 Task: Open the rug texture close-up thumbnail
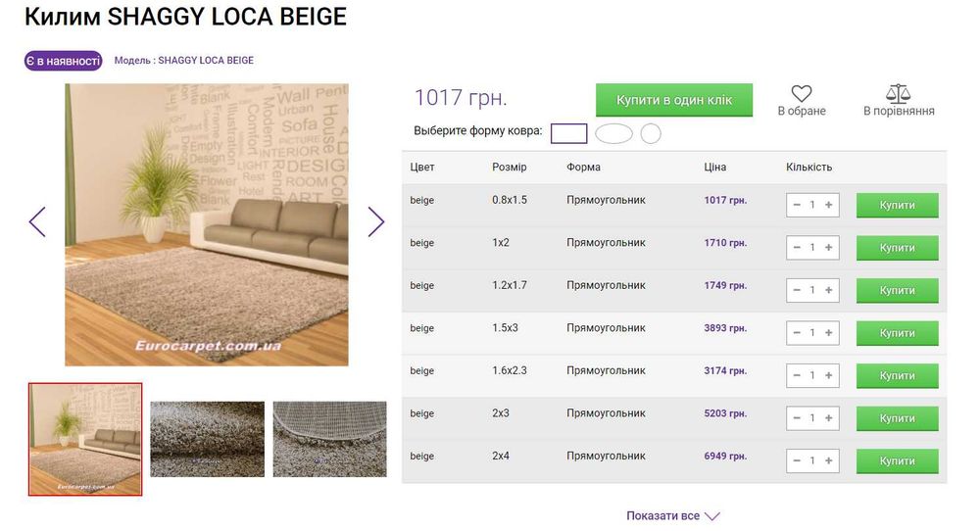coord(207,439)
